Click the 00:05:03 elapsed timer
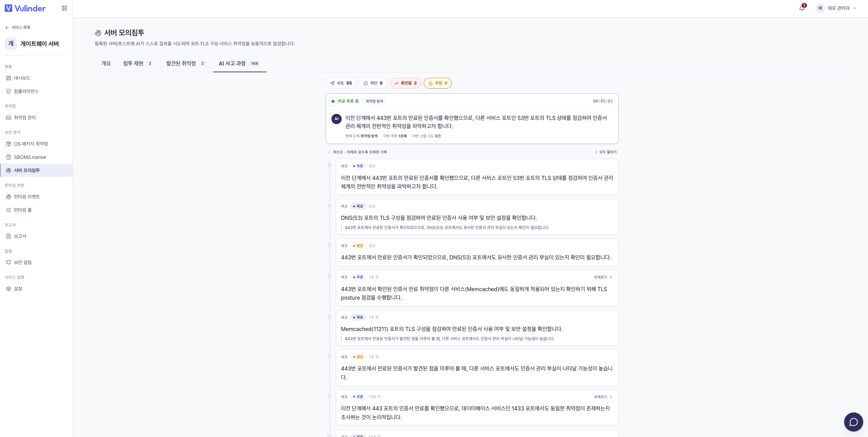Screen dimensions: 868x437 tap(603, 101)
